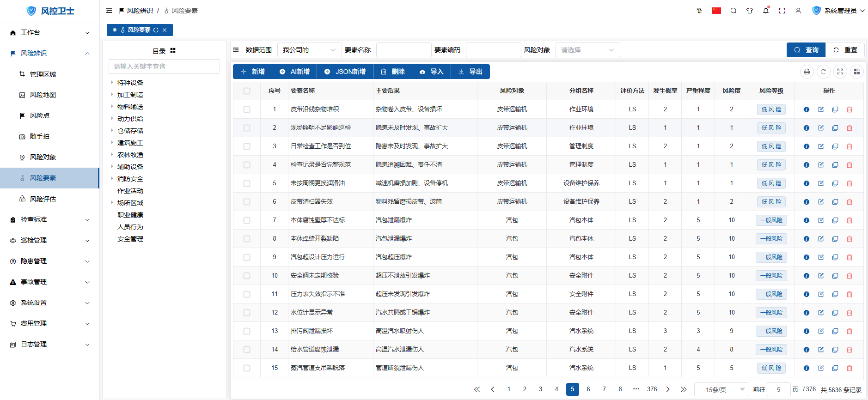868x400 pixels.
Task: Click the JSON新增 button
Action: (345, 72)
